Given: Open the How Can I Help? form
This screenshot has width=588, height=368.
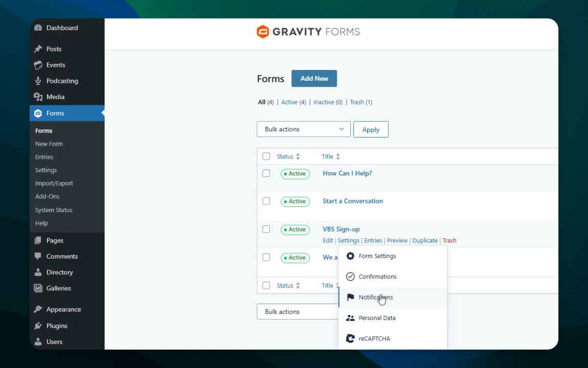Looking at the screenshot, I should 347,173.
